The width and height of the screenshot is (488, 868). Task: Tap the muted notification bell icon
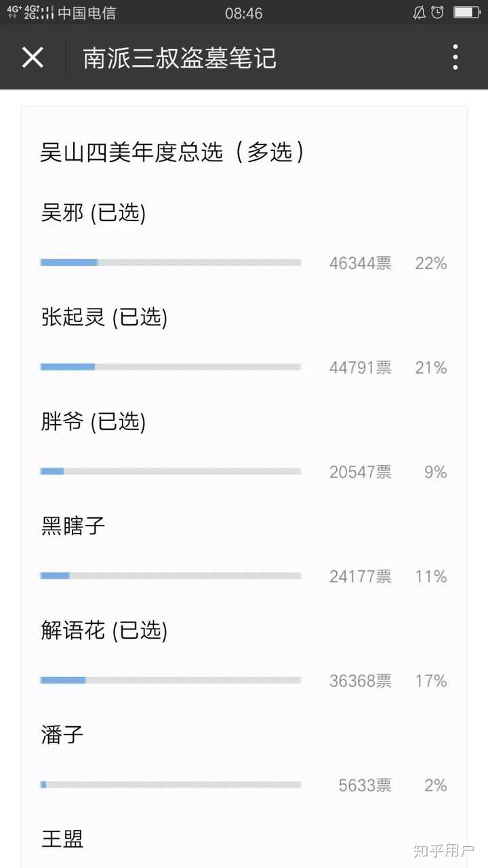point(419,12)
